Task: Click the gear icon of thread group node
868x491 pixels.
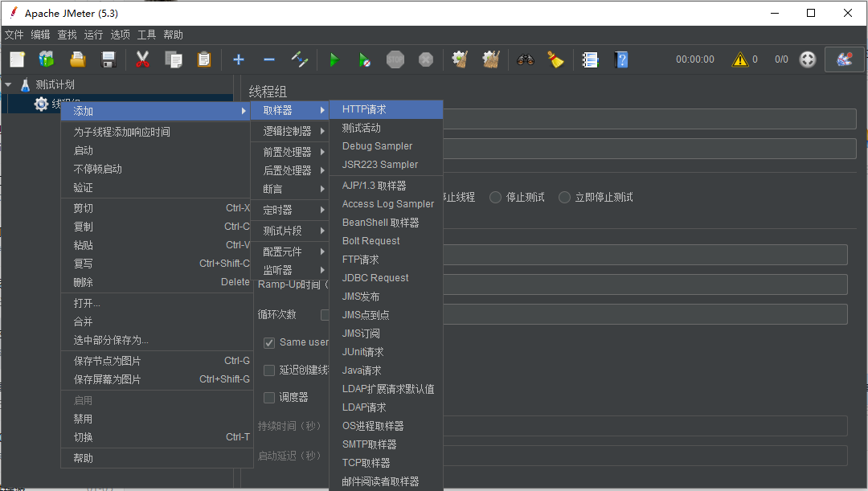Action: pyautogui.click(x=41, y=104)
